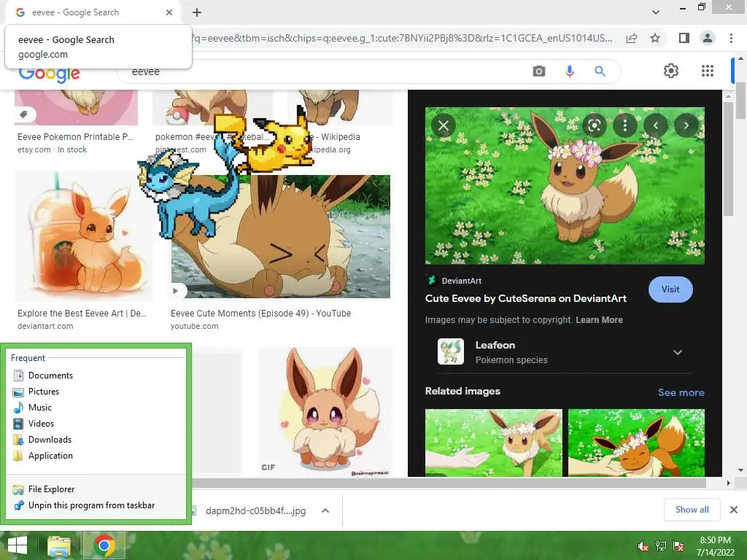This screenshot has height=560, width=747.
Task: Open the Google apps grid
Action: tap(708, 71)
